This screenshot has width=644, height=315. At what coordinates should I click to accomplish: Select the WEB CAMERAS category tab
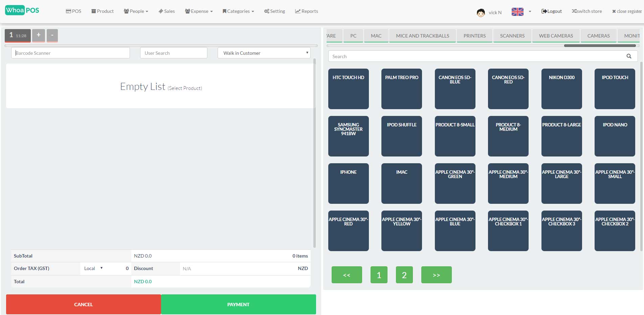(556, 36)
